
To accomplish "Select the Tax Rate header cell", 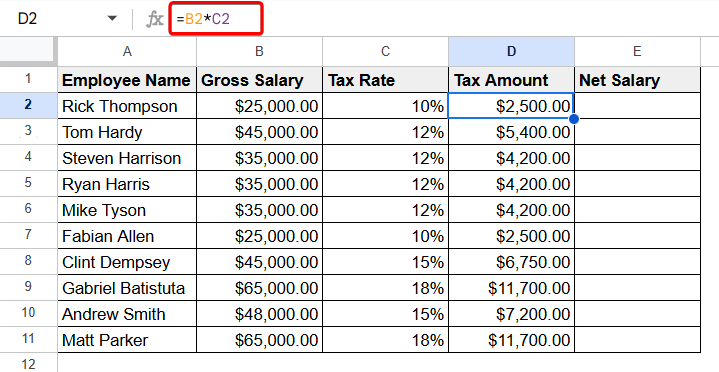I will [x=385, y=80].
